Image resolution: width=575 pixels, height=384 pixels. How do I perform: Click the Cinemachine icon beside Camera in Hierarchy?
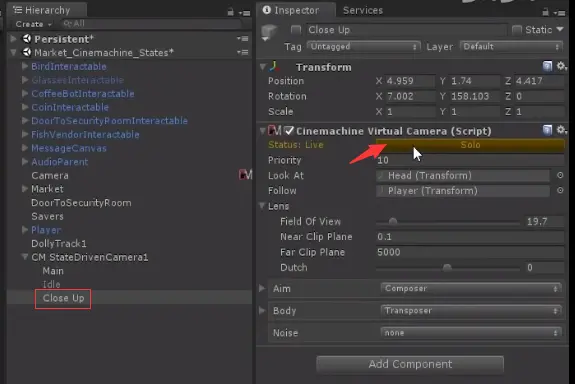pyautogui.click(x=245, y=175)
